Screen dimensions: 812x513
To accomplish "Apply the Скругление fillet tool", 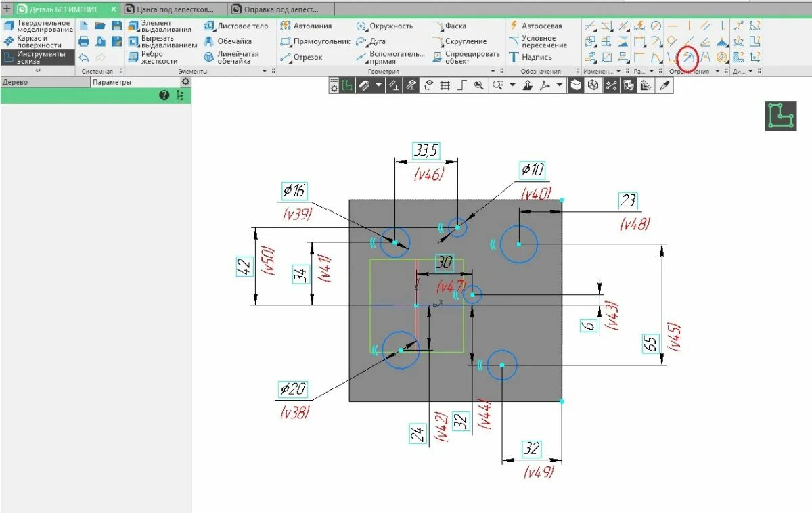I will point(459,41).
